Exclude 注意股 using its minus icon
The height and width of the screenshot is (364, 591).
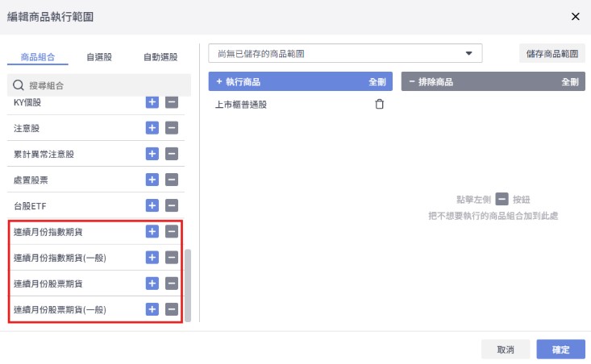point(171,128)
